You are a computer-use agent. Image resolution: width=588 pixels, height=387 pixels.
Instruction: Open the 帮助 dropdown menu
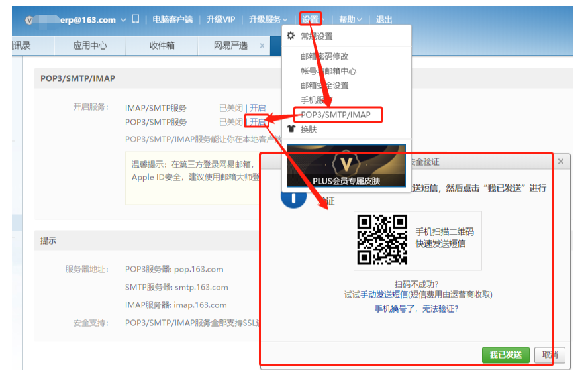point(350,19)
